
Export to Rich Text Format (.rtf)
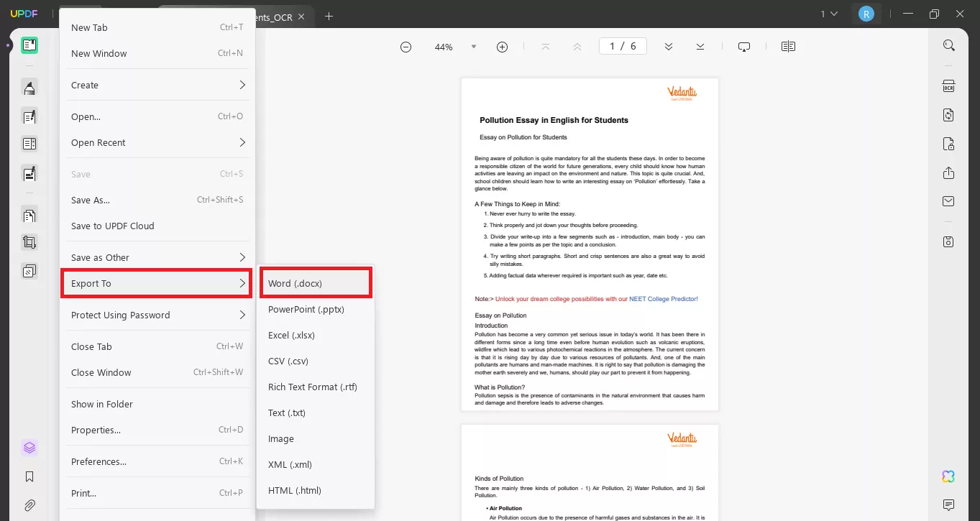coord(316,387)
